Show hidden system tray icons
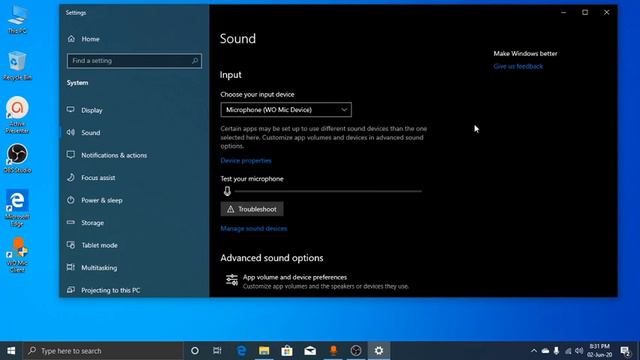The image size is (640, 360). click(x=534, y=351)
